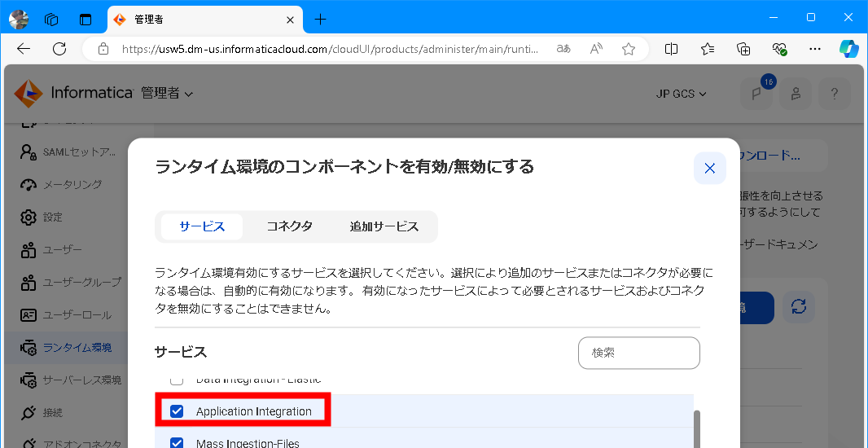
Task: Go back to the previous page
Action: (x=24, y=50)
